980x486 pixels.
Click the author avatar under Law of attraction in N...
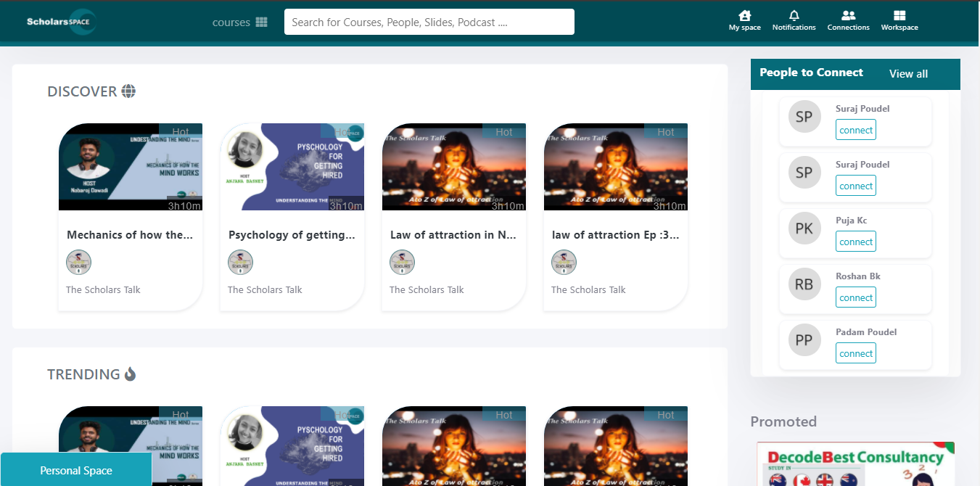point(402,262)
